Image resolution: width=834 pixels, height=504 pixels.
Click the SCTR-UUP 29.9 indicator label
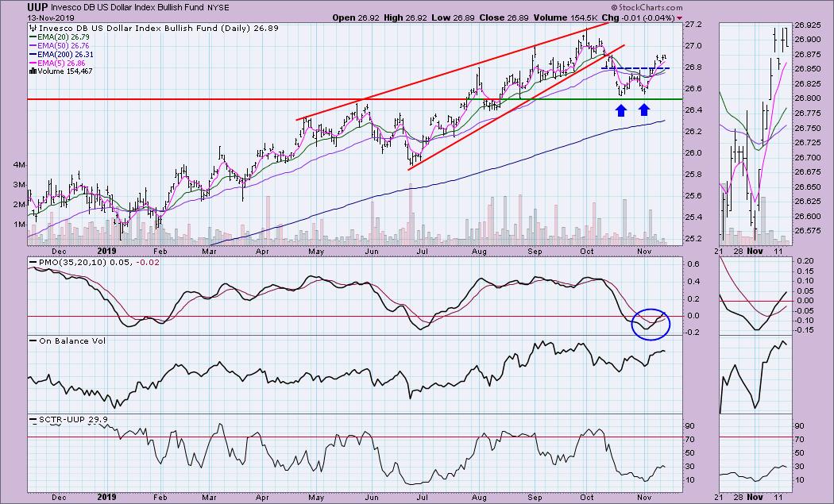pyautogui.click(x=73, y=419)
